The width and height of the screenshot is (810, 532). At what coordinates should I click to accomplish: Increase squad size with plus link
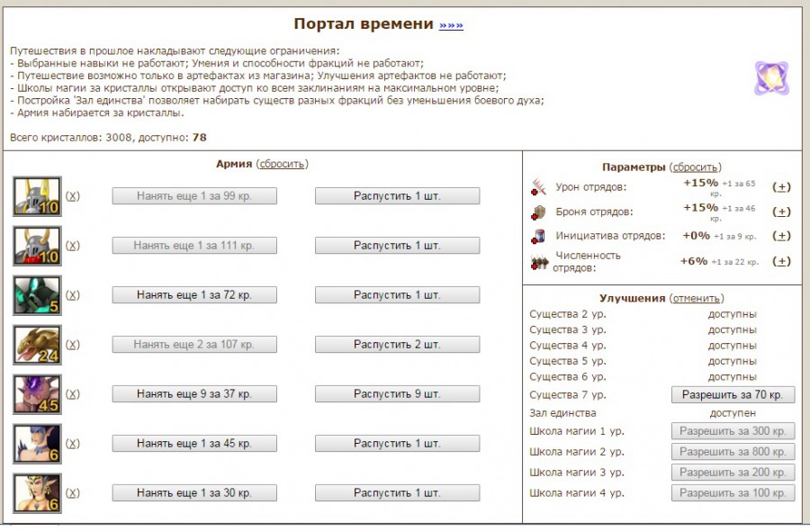(782, 261)
